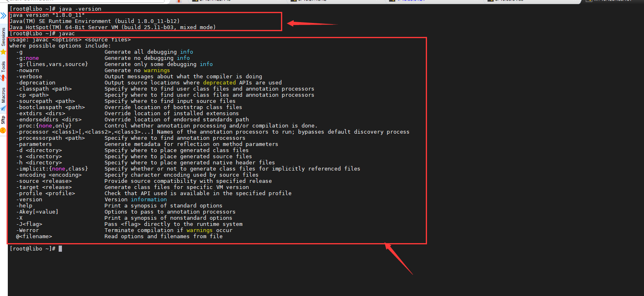The height and width of the screenshot is (296, 644).
Task: Click the '-d <directory>' option
Action: coord(39,150)
